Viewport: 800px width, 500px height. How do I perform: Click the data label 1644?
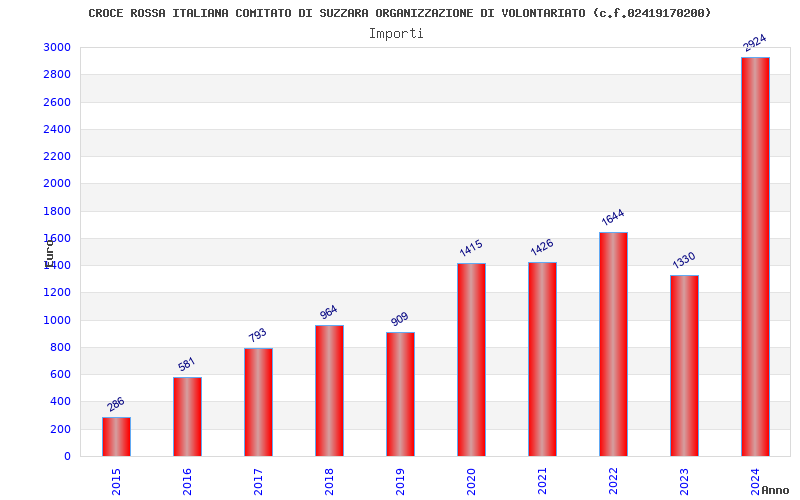[x=612, y=217]
